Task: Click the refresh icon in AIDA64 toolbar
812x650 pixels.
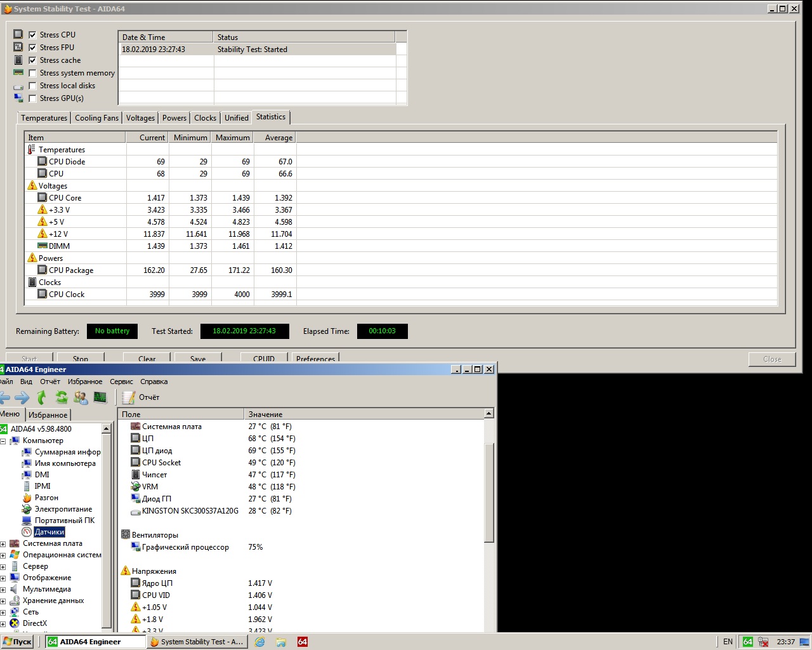Action: [62, 397]
